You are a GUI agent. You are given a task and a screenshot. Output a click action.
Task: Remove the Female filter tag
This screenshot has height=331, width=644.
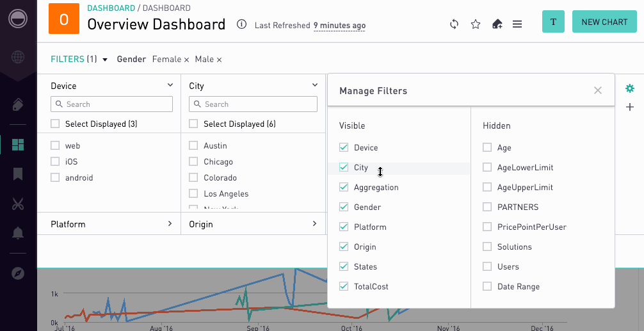[x=186, y=60]
